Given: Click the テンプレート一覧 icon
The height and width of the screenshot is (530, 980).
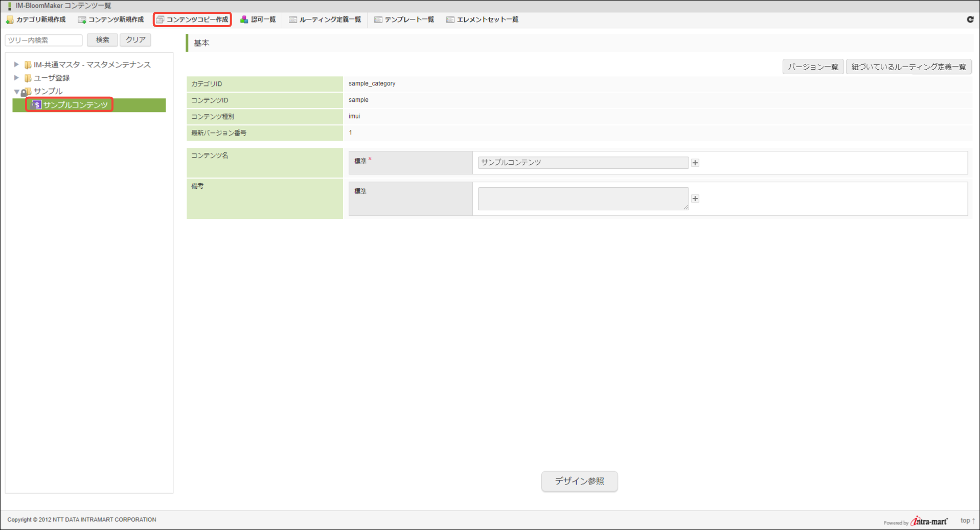Looking at the screenshot, I should coord(378,20).
